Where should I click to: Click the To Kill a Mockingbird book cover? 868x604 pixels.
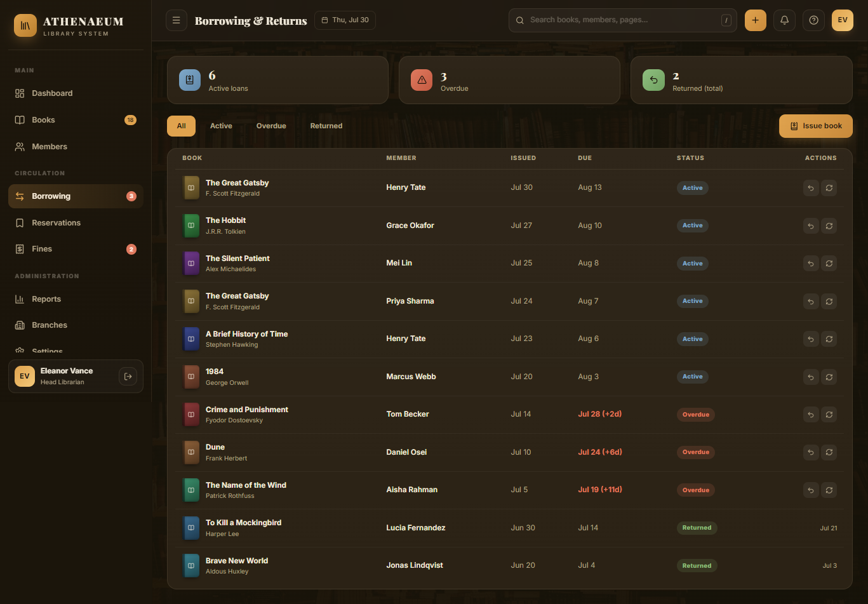coord(190,528)
